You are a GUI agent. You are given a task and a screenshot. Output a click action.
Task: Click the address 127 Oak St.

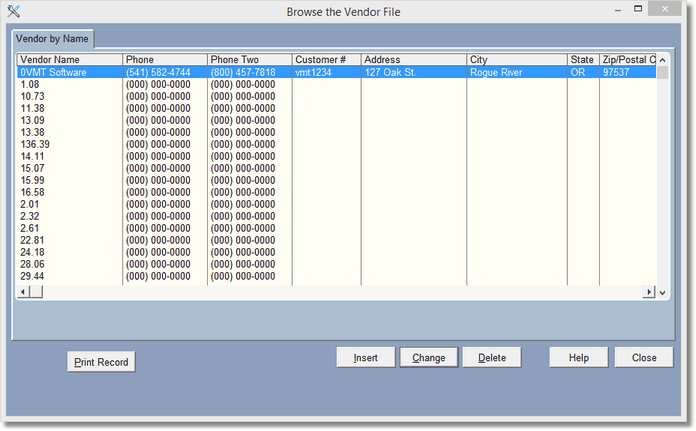391,72
